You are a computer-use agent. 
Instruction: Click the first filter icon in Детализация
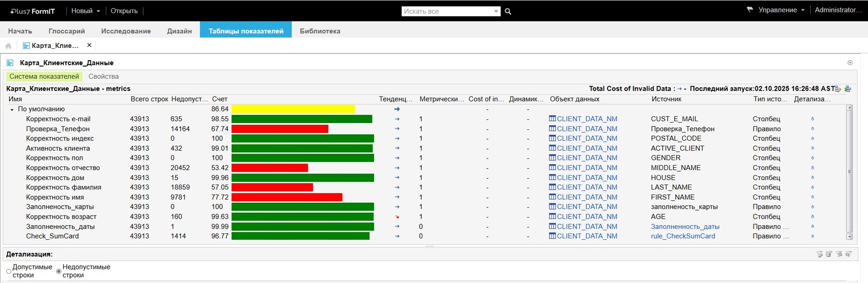tap(820, 254)
